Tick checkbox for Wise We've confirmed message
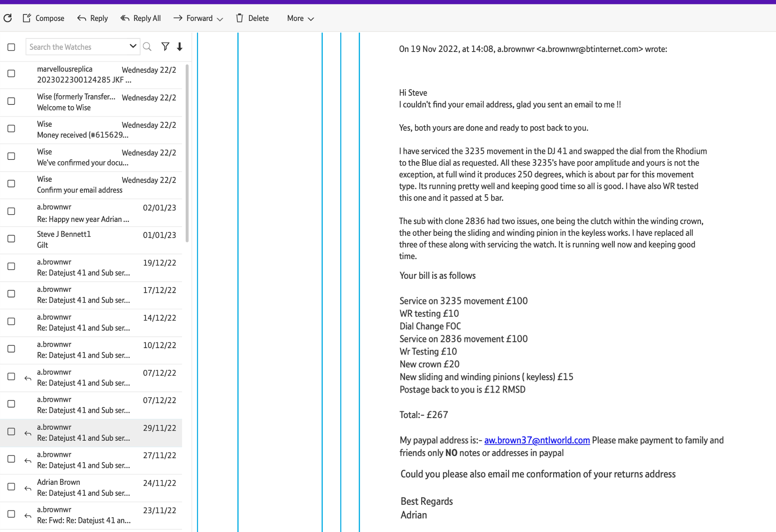Image resolution: width=776 pixels, height=532 pixels. tap(11, 156)
